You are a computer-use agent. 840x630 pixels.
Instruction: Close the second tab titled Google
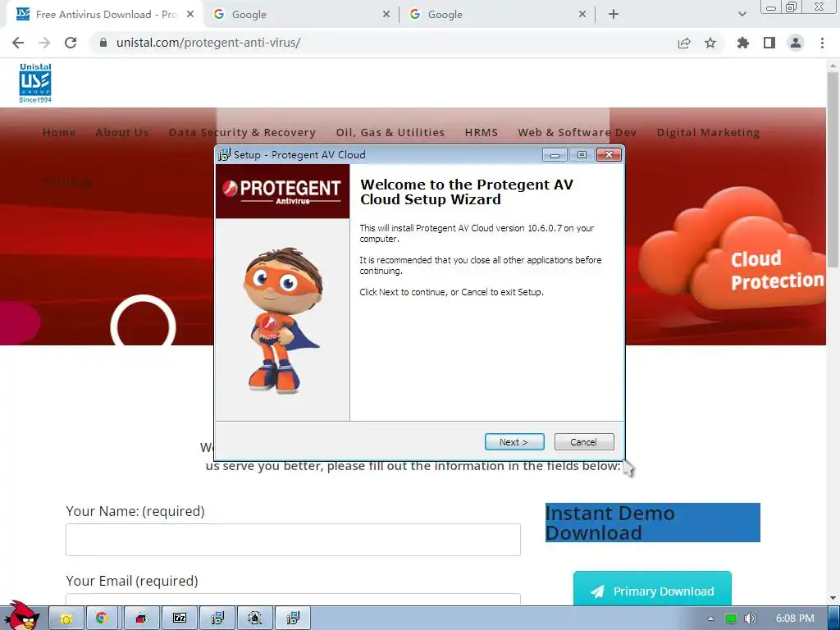386,15
